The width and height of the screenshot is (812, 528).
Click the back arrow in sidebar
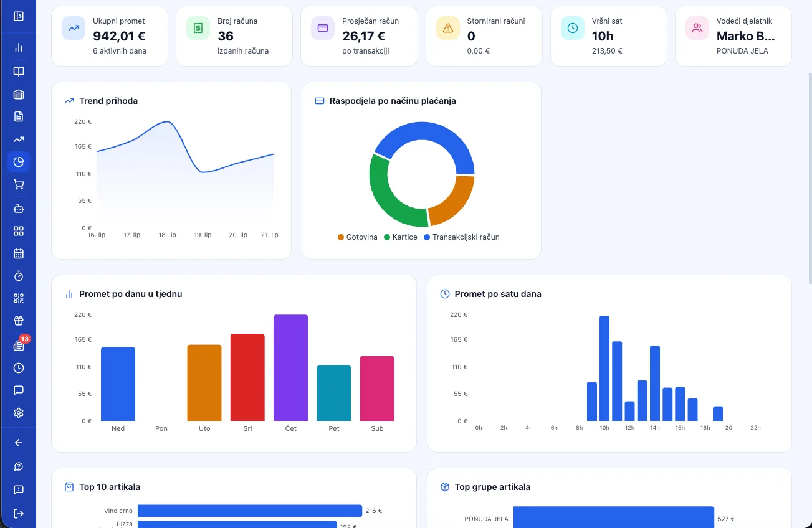[19, 443]
